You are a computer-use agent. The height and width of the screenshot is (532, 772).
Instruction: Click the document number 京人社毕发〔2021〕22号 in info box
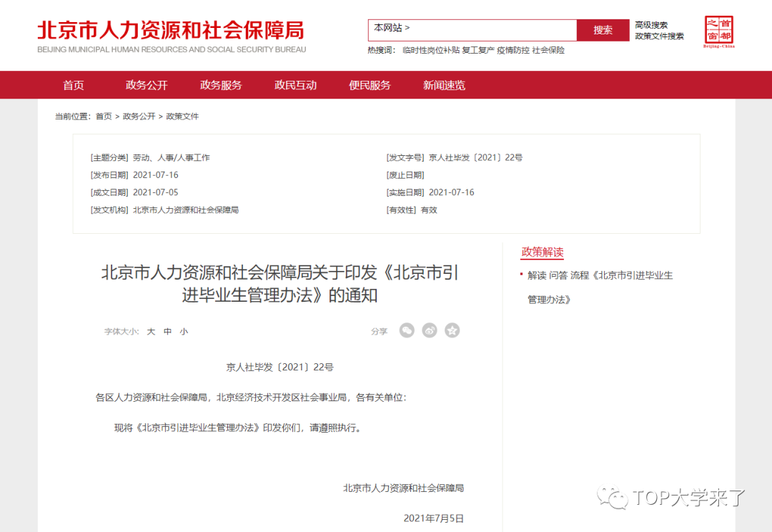(475, 157)
